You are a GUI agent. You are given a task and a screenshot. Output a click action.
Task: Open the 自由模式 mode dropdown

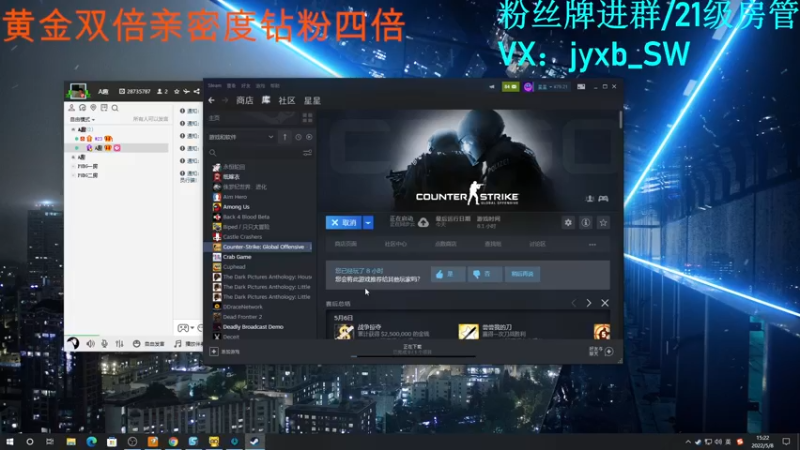tap(83, 119)
